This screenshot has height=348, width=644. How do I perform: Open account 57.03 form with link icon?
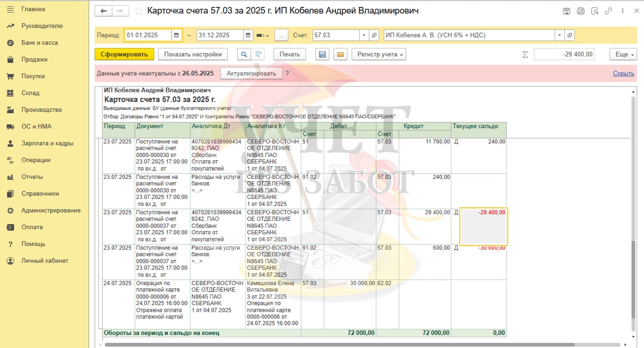(374, 35)
